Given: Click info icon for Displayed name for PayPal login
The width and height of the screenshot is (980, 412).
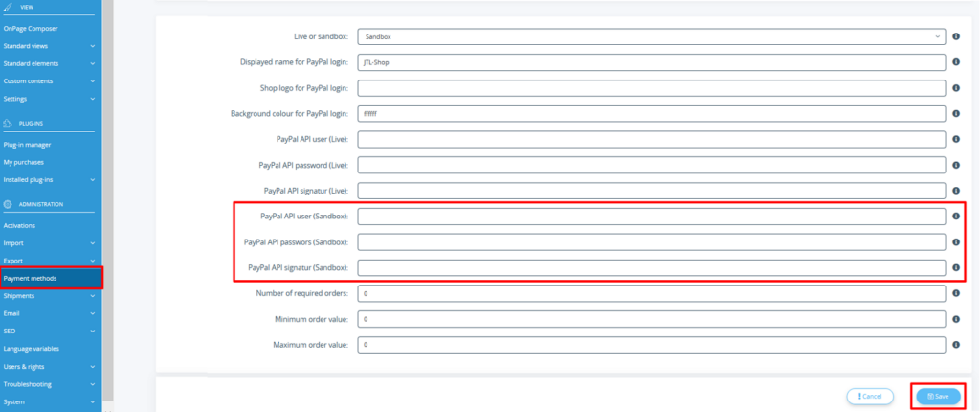Looking at the screenshot, I should [x=956, y=62].
